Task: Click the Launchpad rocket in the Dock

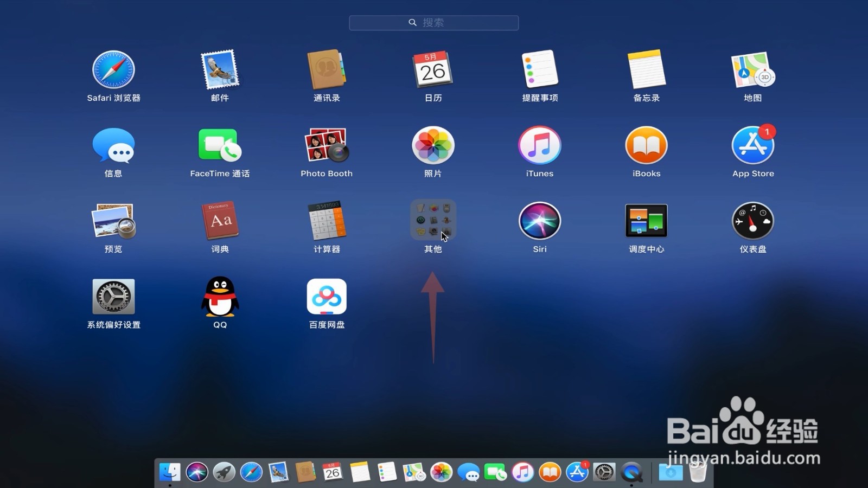Action: (x=224, y=472)
